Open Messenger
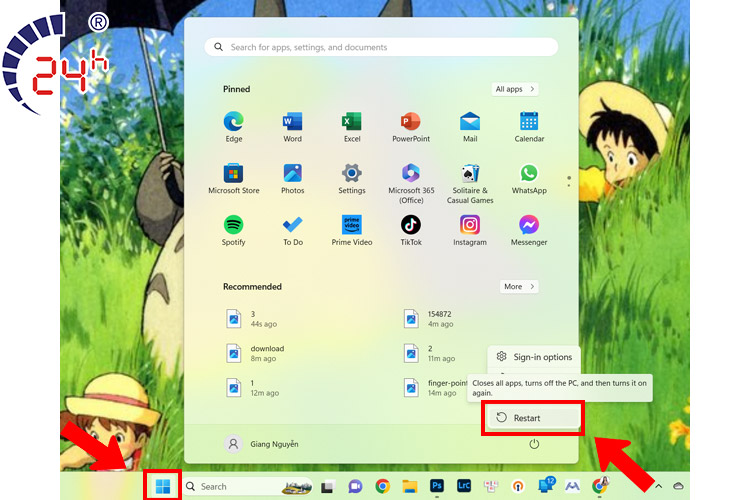The image size is (750, 500). pyautogui.click(x=529, y=230)
